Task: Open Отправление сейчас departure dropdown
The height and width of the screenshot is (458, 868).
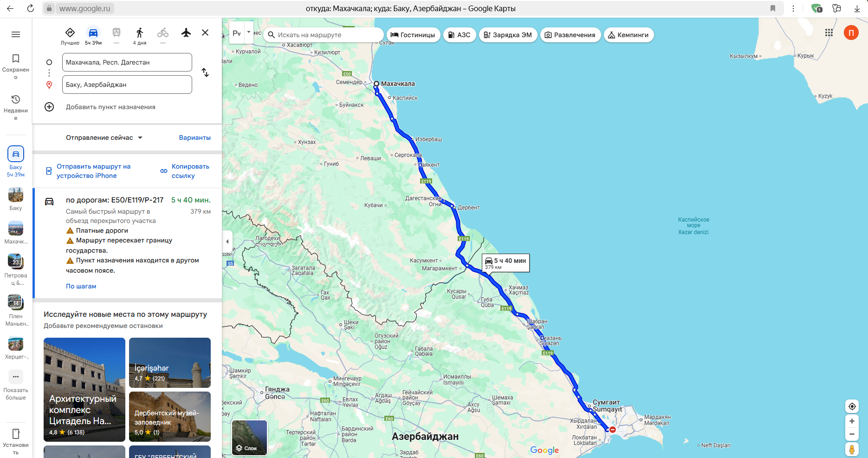Action: coord(104,137)
